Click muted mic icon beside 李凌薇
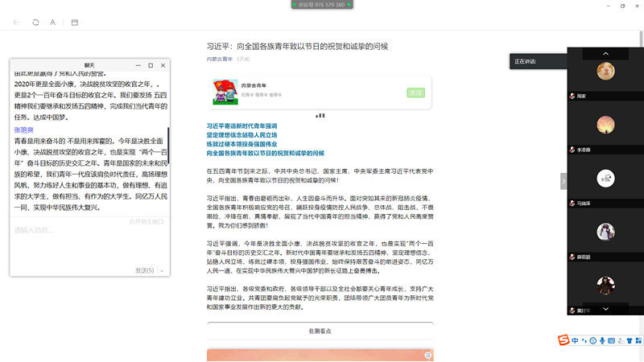Image resolution: width=644 pixels, height=362 pixels. [x=572, y=150]
